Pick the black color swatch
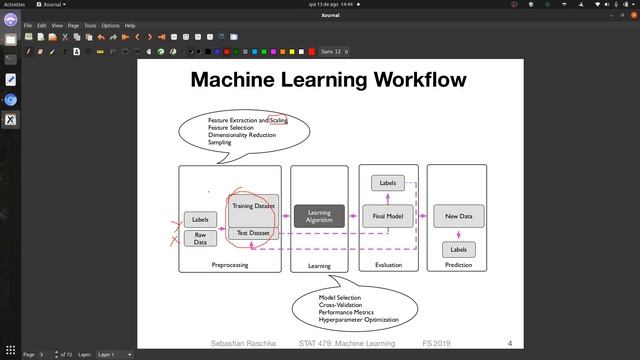This screenshot has width=640, height=360. click(208, 52)
